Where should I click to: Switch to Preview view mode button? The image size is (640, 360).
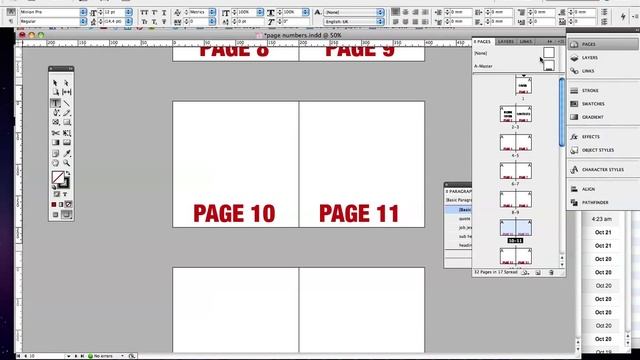click(67, 215)
